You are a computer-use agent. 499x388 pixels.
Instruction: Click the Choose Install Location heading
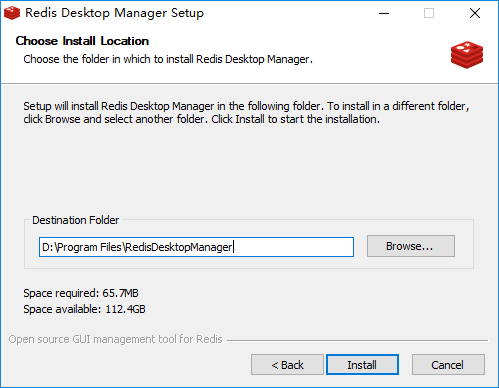coord(82,41)
